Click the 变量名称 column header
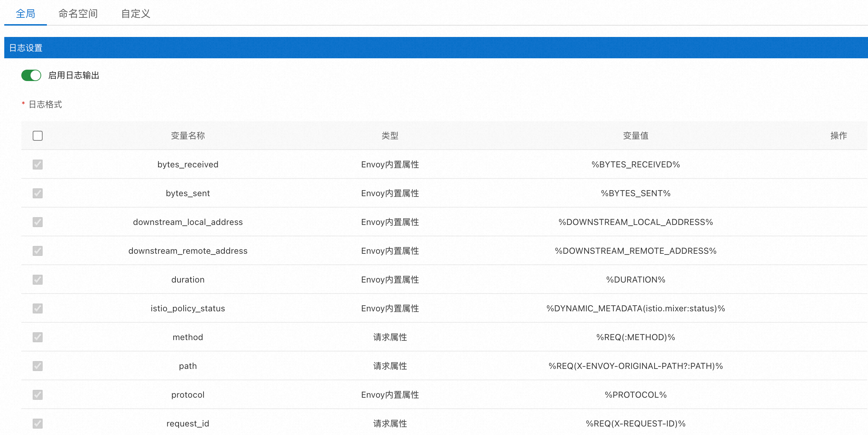This screenshot has width=868, height=435. 188,135
